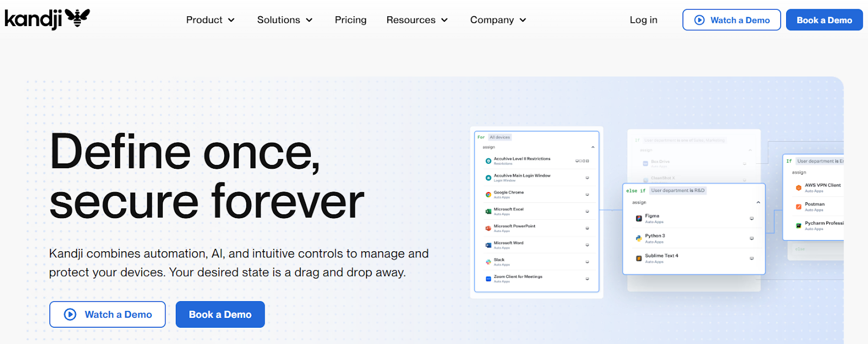Click the Kandji bee logo
Viewport: 868px width, 344px height.
(47, 19)
